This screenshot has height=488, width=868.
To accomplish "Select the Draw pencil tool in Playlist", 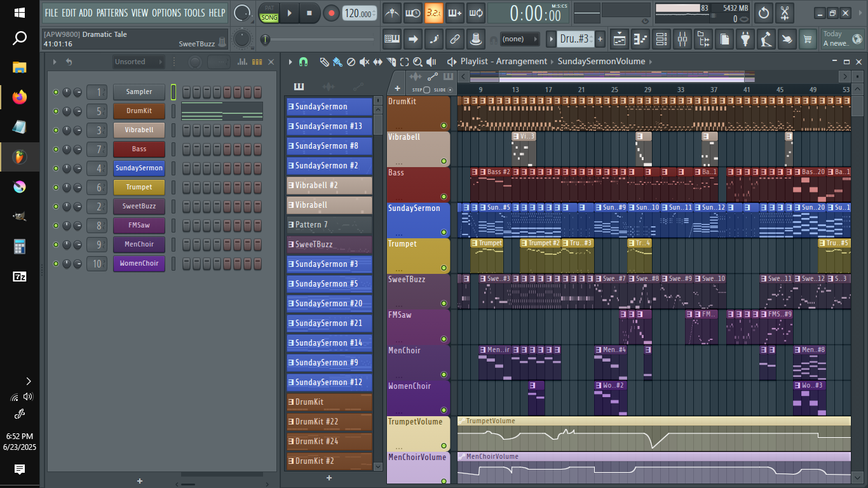I will coord(324,62).
